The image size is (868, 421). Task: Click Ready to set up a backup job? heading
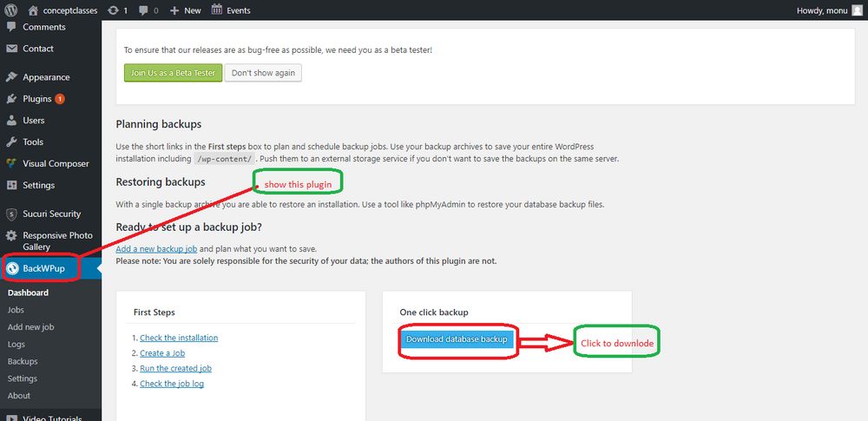(188, 227)
